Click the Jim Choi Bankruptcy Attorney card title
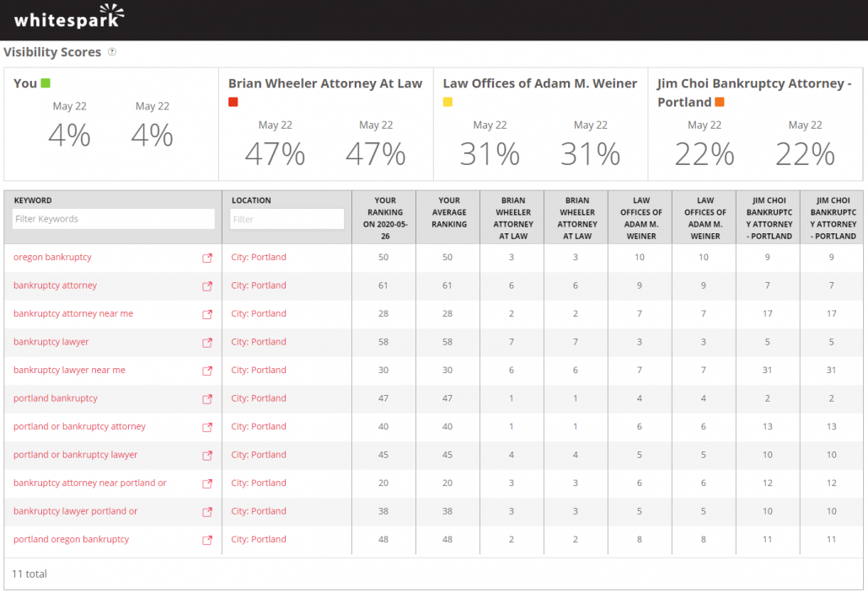This screenshot has height=592, width=868. point(754,93)
